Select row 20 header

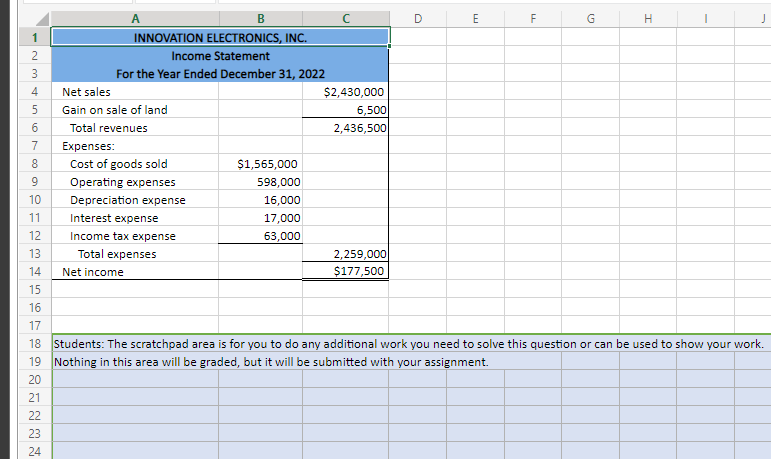(x=34, y=379)
